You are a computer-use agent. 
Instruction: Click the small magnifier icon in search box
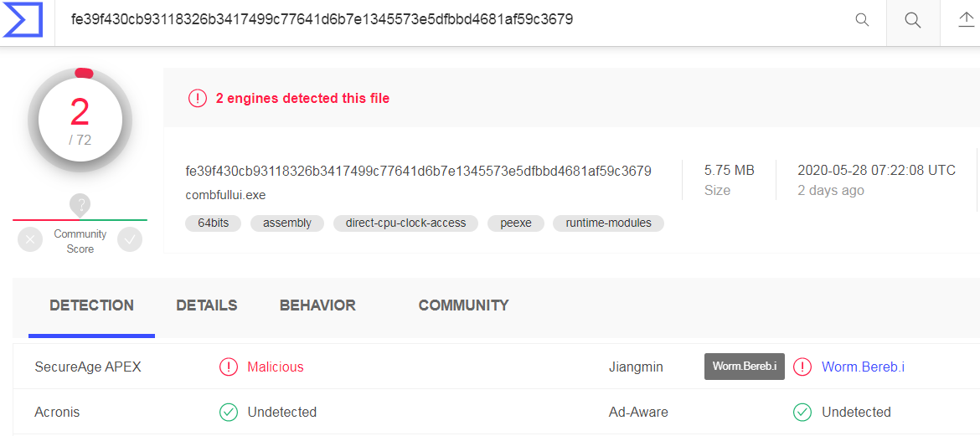tap(862, 20)
